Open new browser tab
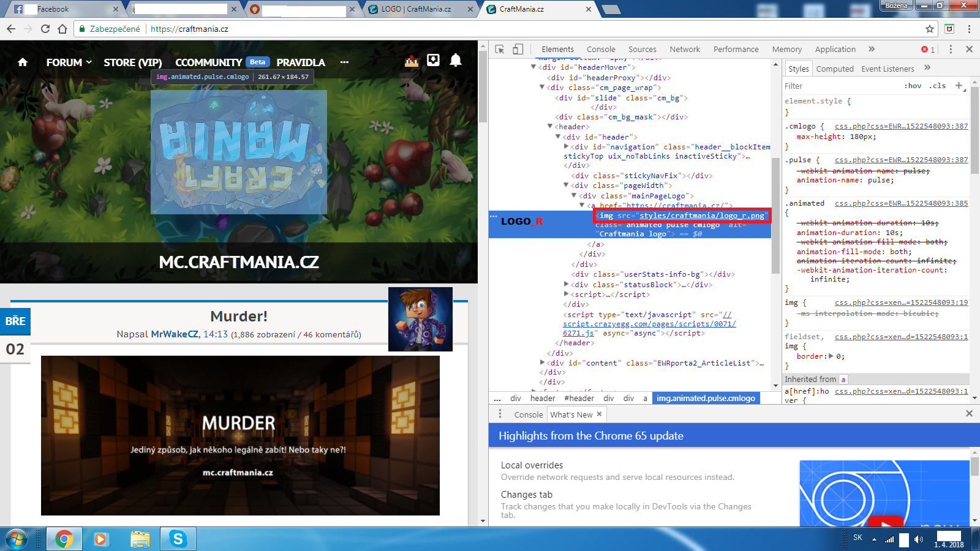This screenshot has width=980, height=551. point(611,9)
